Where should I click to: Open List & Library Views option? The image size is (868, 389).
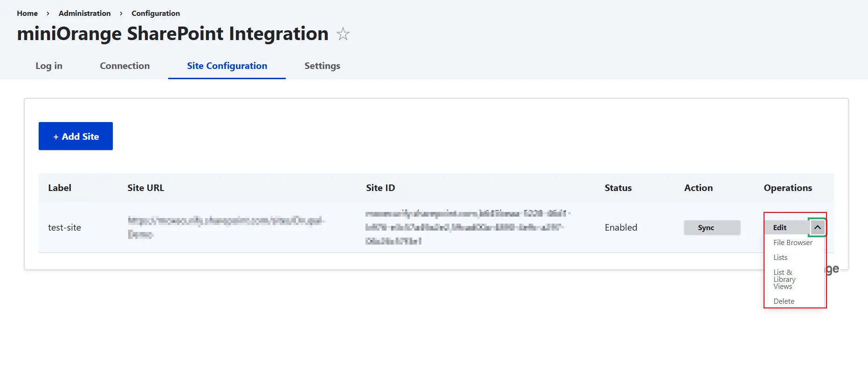(x=785, y=279)
